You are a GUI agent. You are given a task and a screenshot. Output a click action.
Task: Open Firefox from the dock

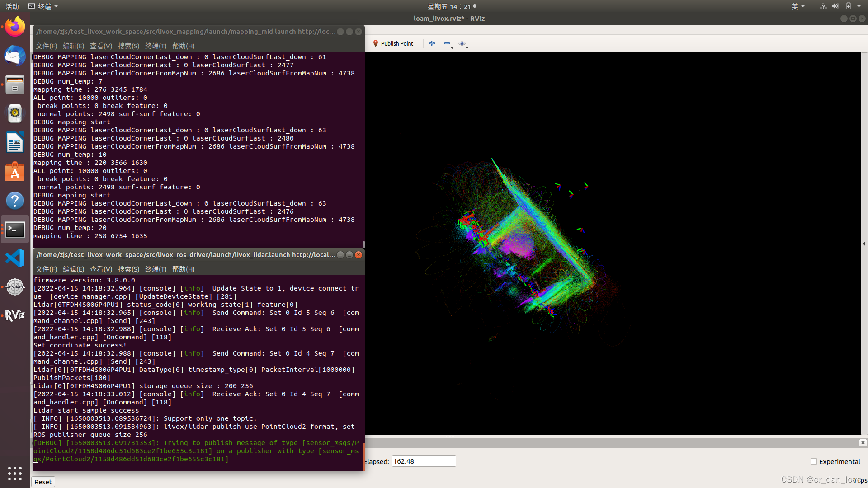(15, 27)
